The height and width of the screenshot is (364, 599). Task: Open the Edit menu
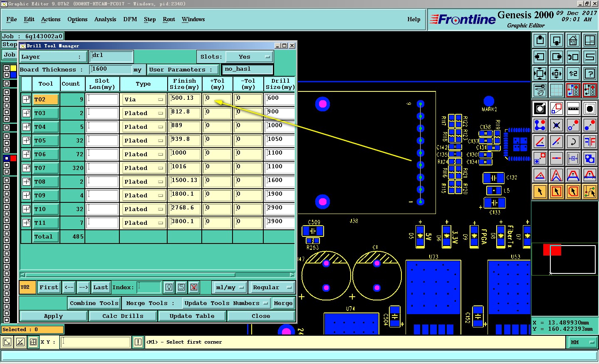[29, 19]
